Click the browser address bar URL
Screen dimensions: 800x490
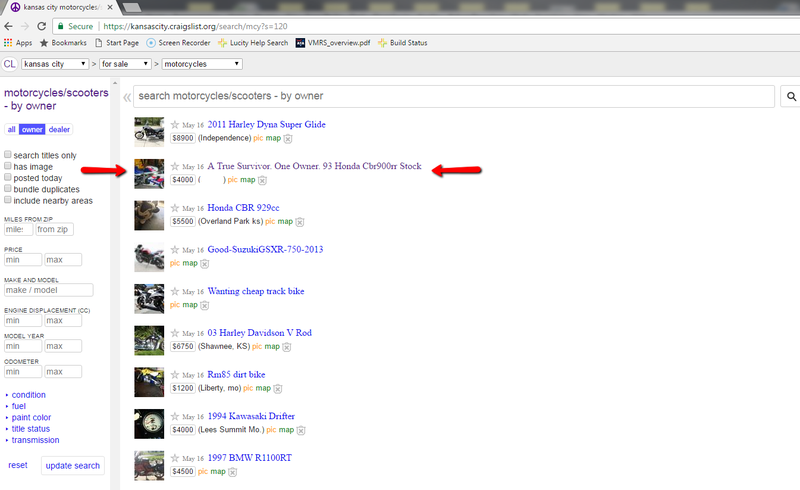[195, 26]
